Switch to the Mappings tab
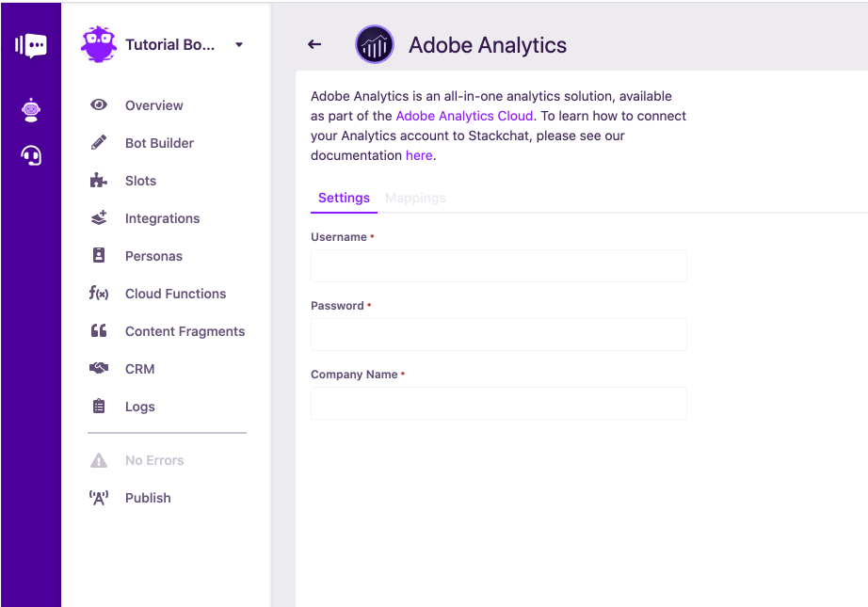Viewport: 868px width, 607px height. (415, 198)
